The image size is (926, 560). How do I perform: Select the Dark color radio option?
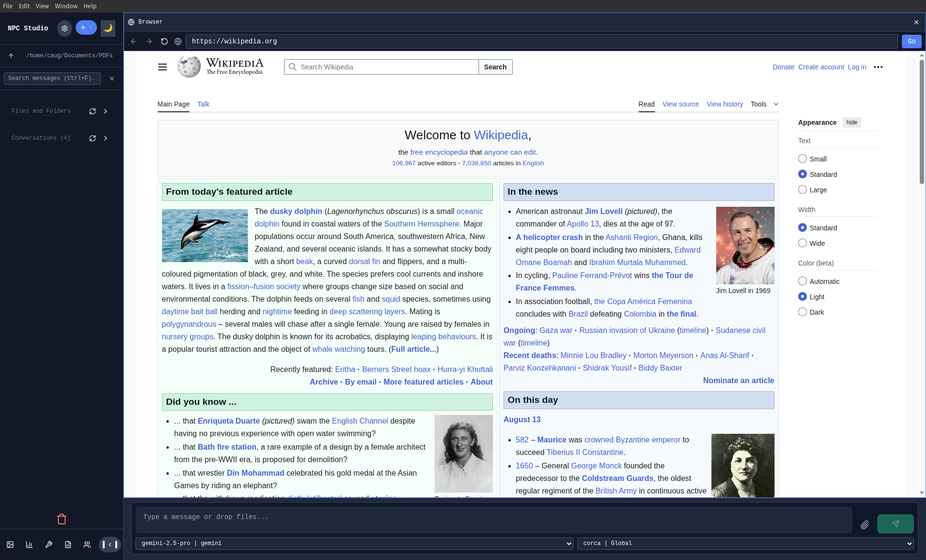point(803,312)
